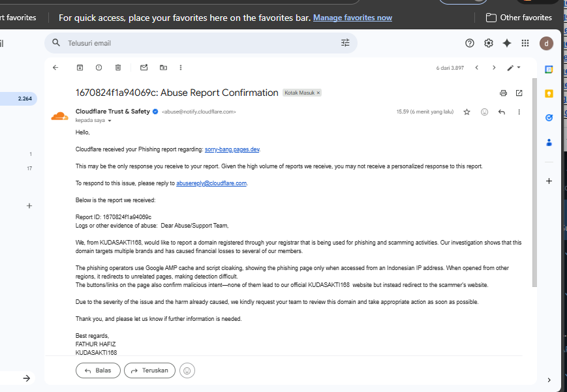This screenshot has height=392, width=567.
Task: Open the email in a new window
Action: [x=519, y=93]
